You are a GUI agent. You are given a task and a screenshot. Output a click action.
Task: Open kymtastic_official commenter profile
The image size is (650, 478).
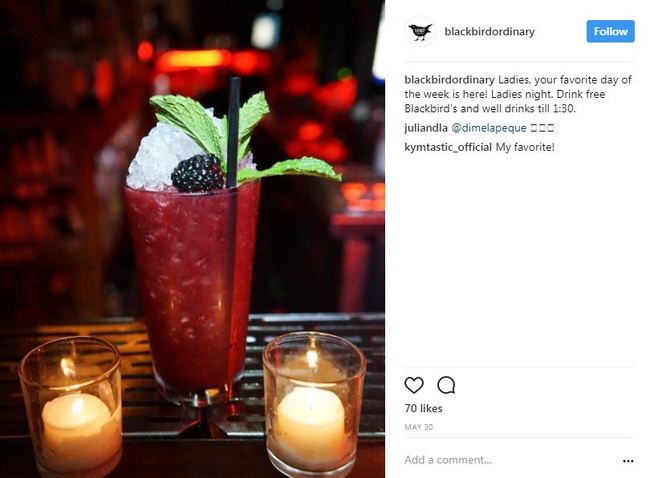tap(448, 147)
